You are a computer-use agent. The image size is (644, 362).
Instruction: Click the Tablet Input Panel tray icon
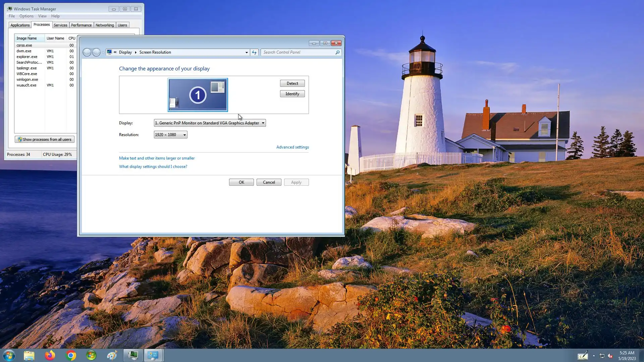[x=583, y=356]
